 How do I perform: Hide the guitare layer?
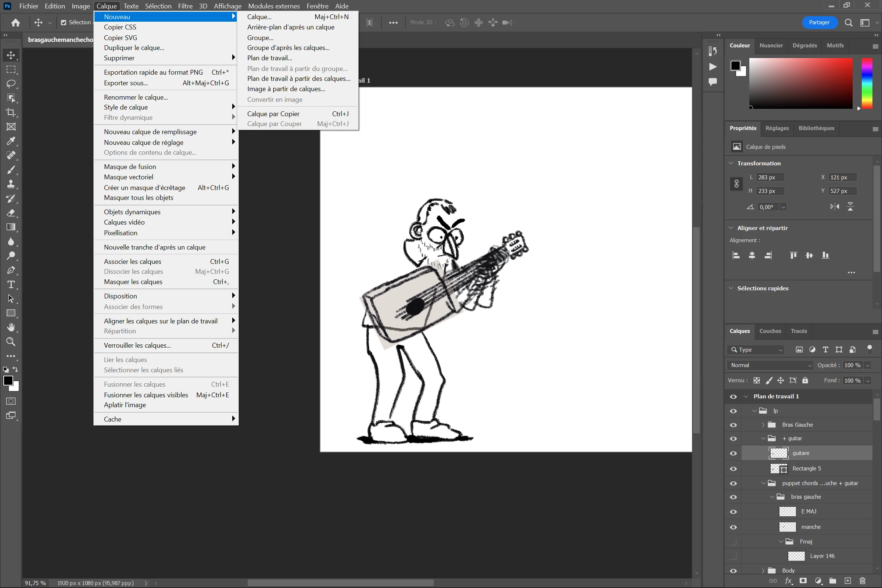point(734,453)
